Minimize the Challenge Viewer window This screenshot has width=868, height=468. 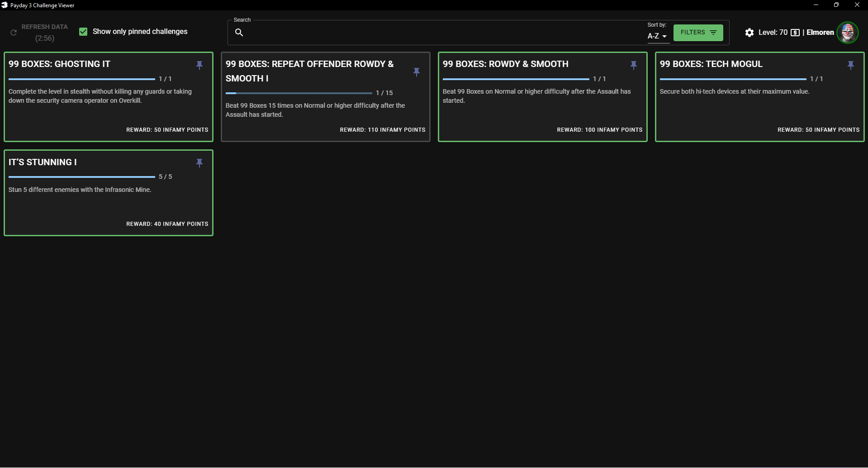(816, 5)
